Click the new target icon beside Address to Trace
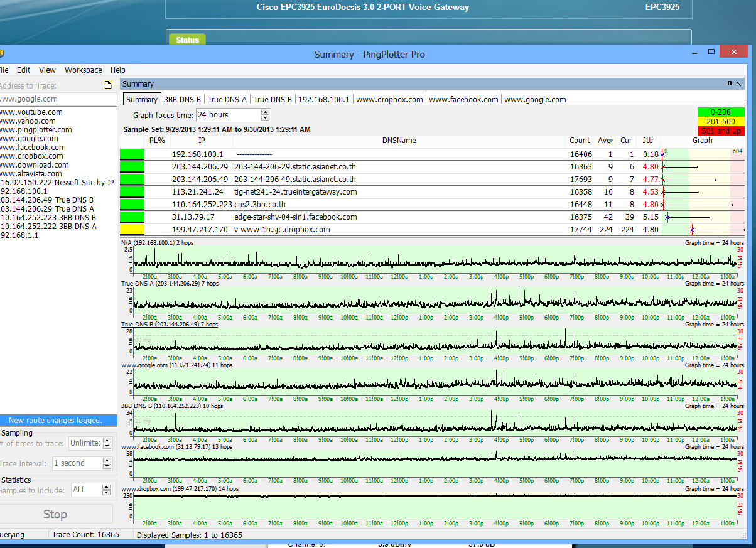 coord(108,85)
